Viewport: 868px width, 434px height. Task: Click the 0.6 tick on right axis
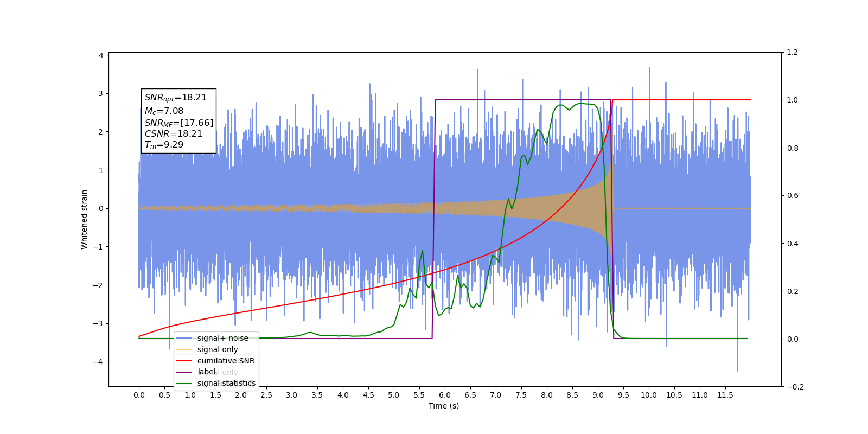[792, 195]
